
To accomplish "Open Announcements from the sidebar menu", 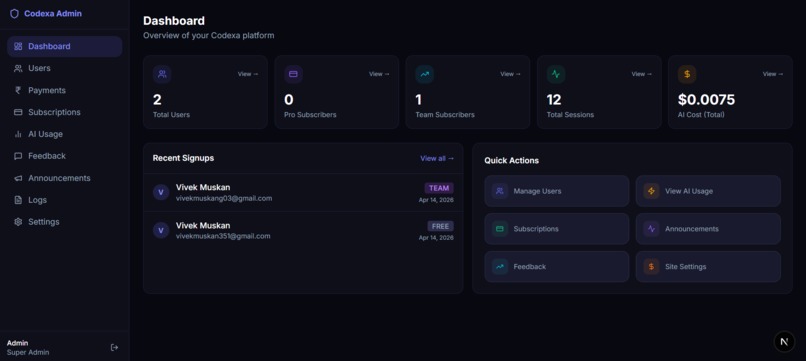I will coord(65,178).
